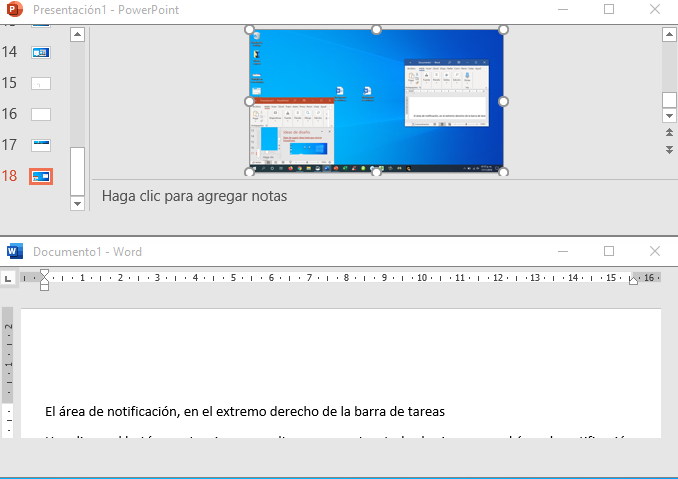Click slide editor scroll up arrow

click(x=669, y=35)
